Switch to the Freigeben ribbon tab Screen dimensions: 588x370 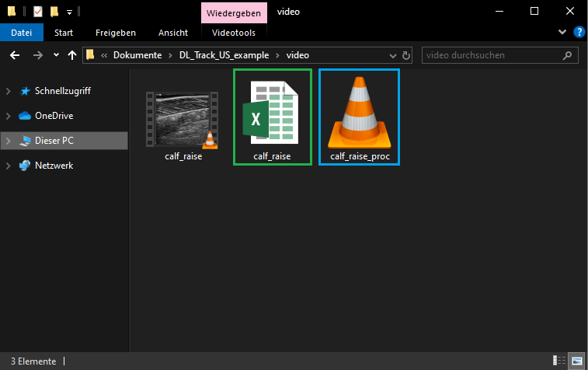tap(116, 33)
